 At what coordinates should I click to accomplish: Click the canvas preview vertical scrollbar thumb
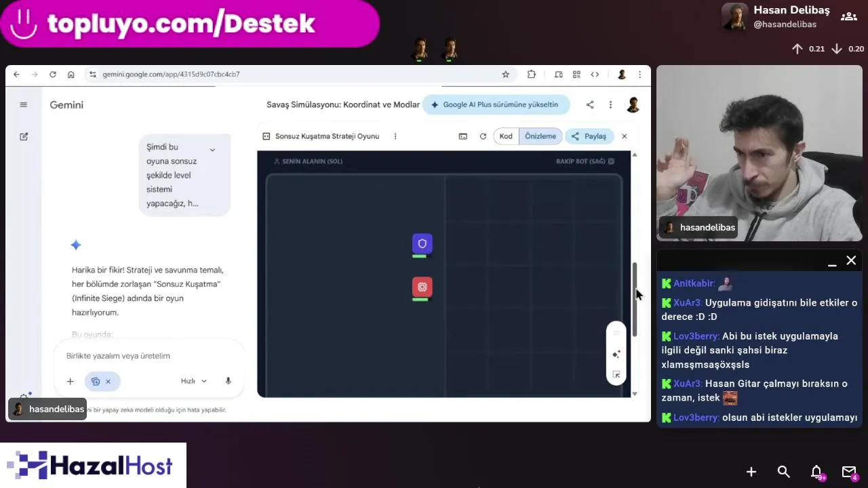pyautogui.click(x=635, y=298)
